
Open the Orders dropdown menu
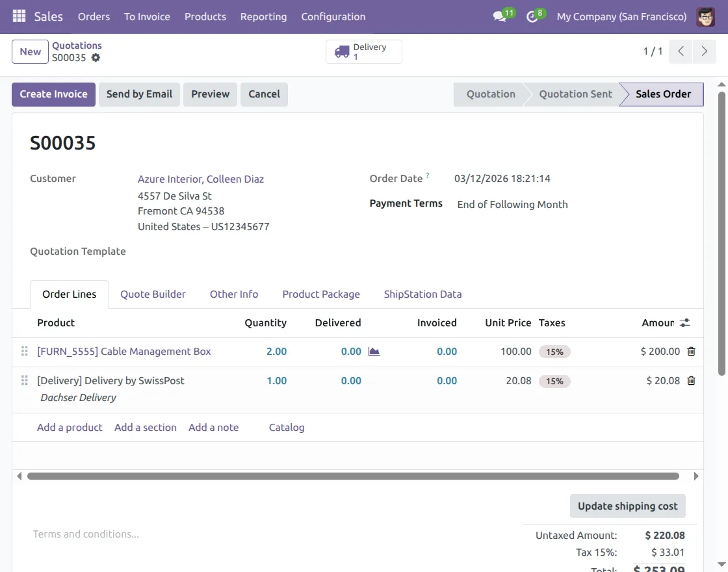point(94,16)
